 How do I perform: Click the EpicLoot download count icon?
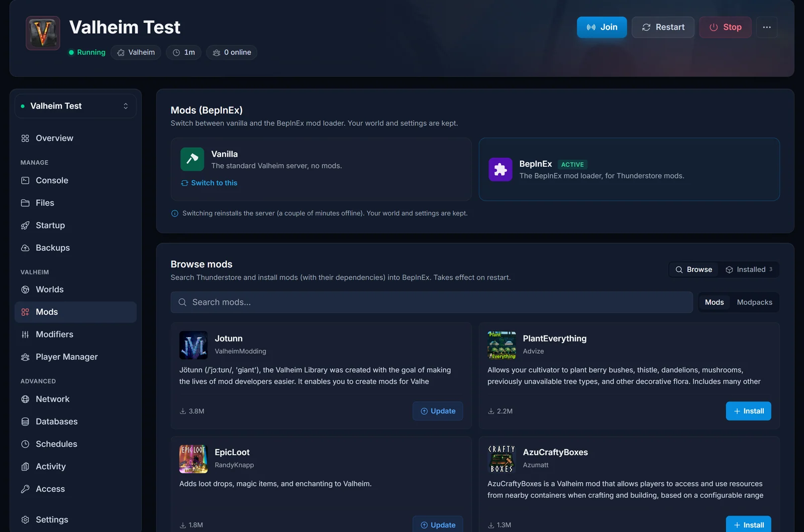coord(183,525)
